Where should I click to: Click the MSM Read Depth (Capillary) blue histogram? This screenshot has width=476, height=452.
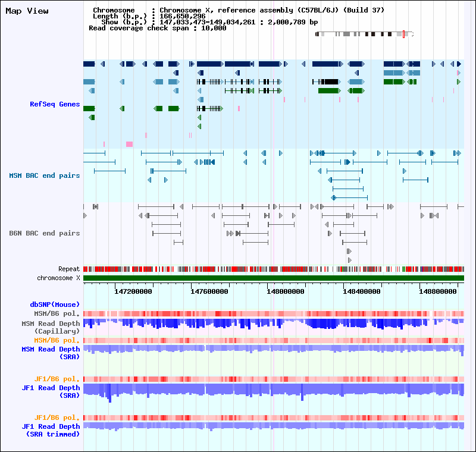click(x=274, y=324)
